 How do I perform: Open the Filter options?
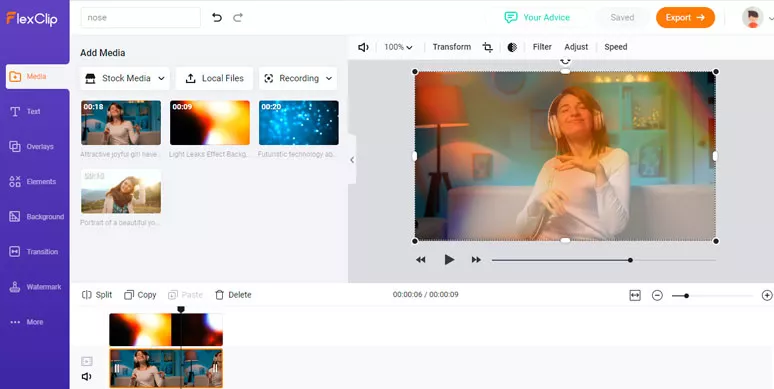coord(542,47)
